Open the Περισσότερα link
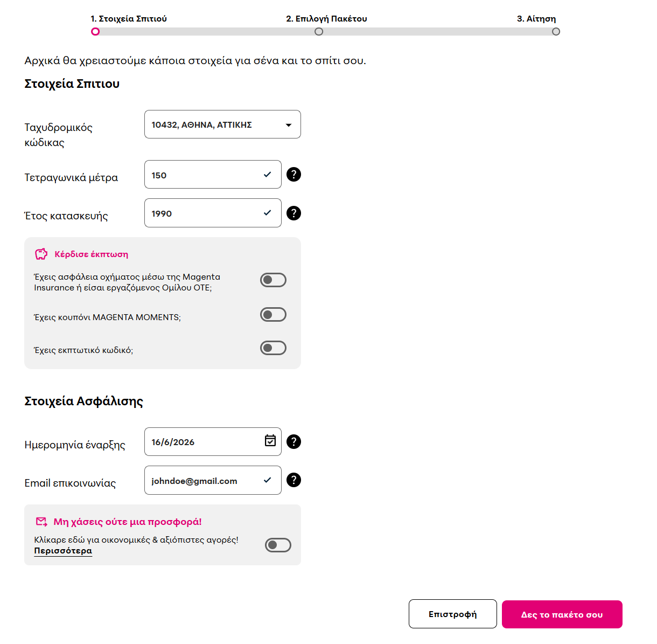This screenshot has height=644, width=657. point(63,551)
